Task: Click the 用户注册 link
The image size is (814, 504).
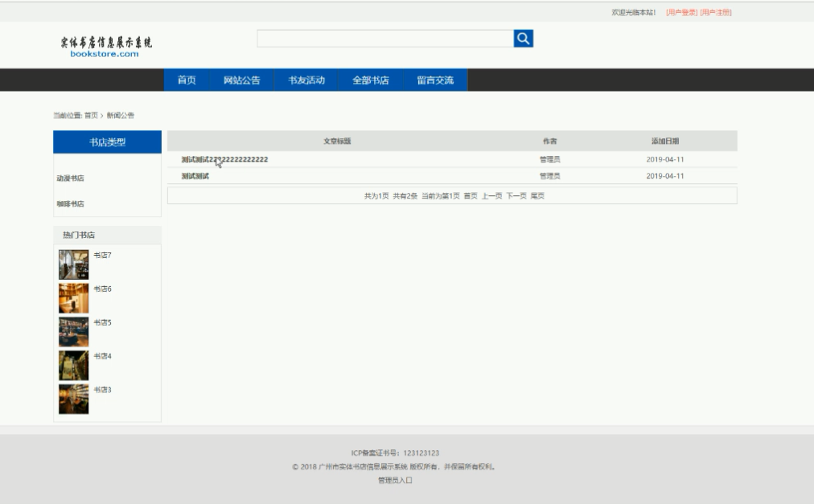Action: click(716, 12)
